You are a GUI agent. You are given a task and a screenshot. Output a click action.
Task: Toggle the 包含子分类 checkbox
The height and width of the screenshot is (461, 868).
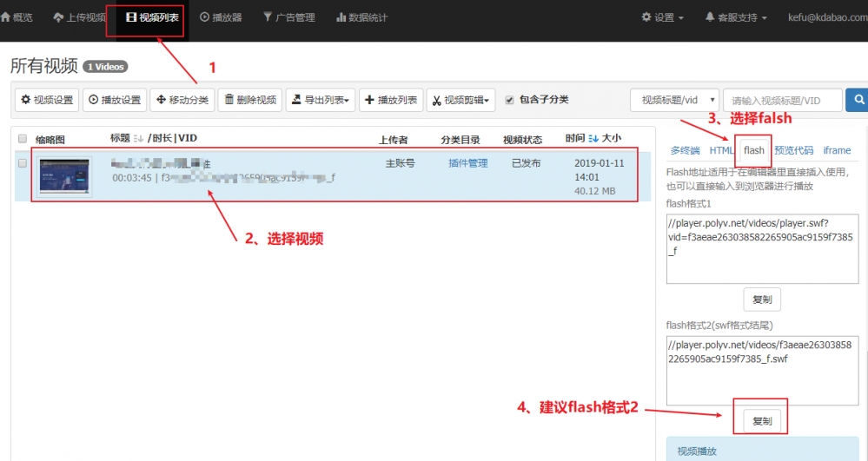509,100
